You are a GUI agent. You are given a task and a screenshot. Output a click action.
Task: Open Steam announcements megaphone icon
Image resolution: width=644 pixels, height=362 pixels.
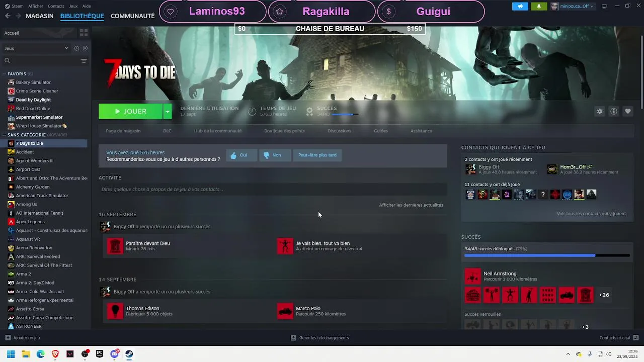pos(520,6)
